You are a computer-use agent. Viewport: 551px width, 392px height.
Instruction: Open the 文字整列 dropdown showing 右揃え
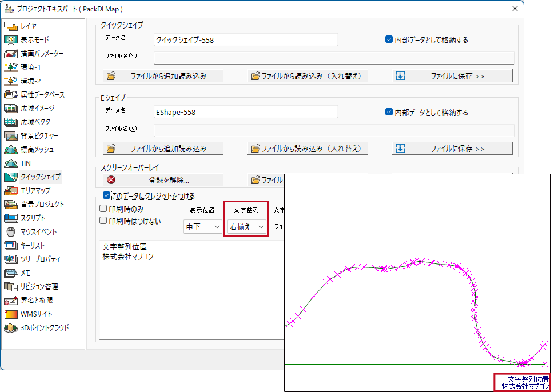246,227
